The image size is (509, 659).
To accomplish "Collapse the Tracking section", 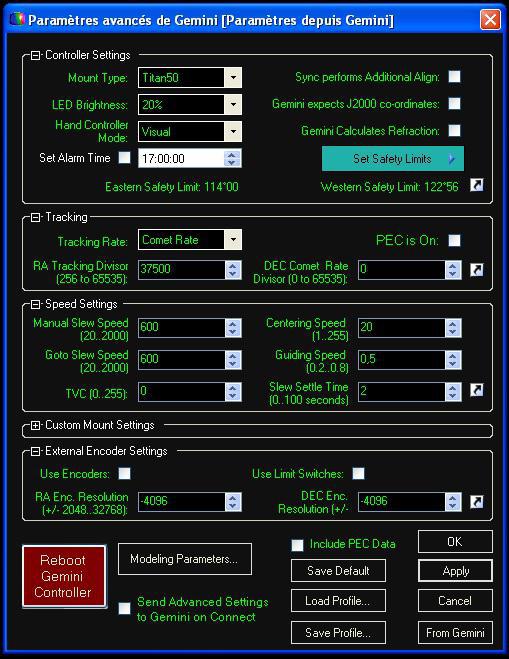I will click(36, 217).
